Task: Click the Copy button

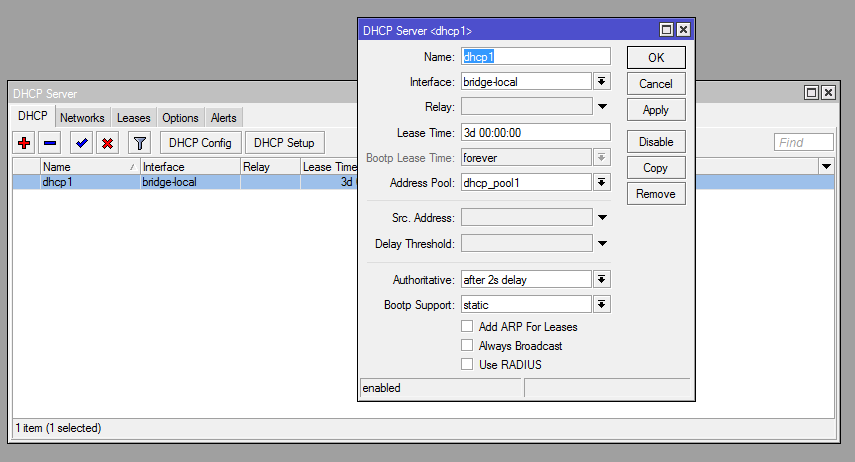Action: tap(656, 168)
